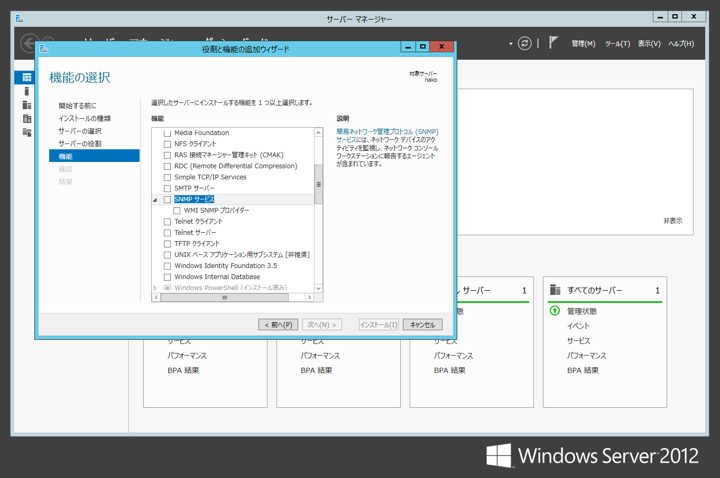Go to the サーバーの選択 wizard step
The height and width of the screenshot is (478, 720).
[x=80, y=131]
